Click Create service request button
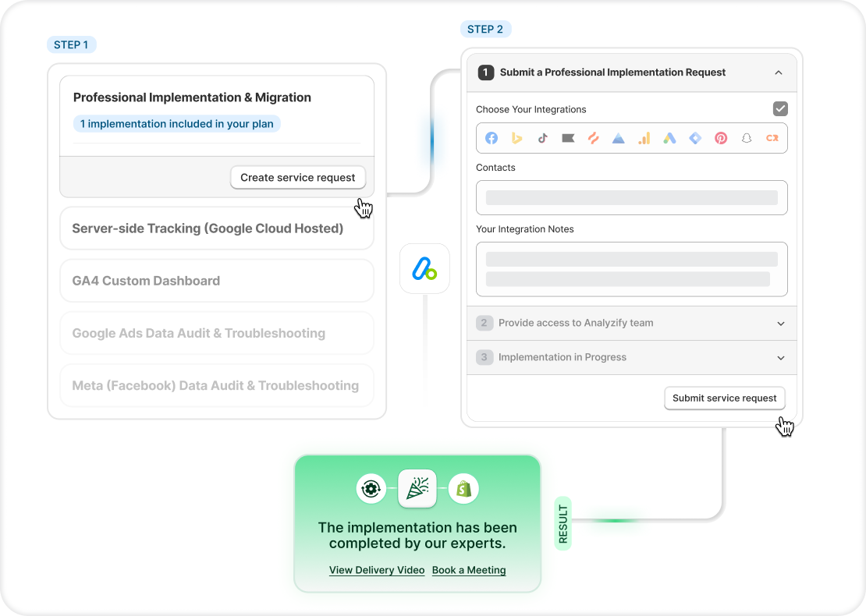This screenshot has width=866, height=616. click(x=298, y=178)
